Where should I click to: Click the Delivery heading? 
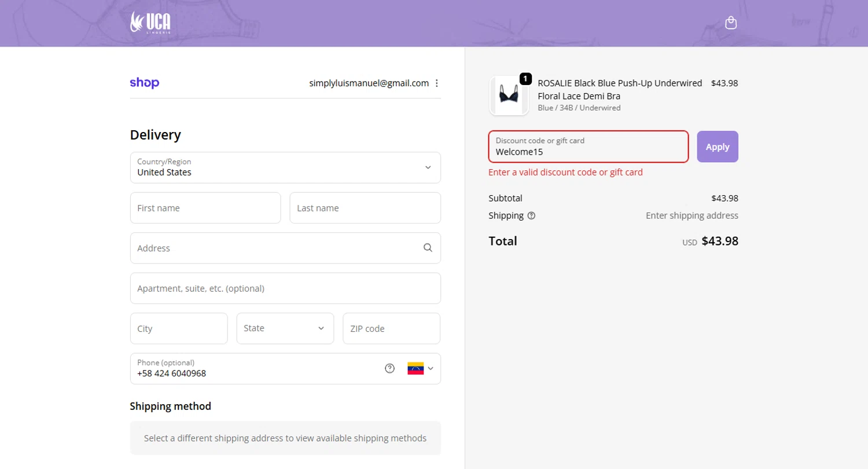[x=156, y=135]
